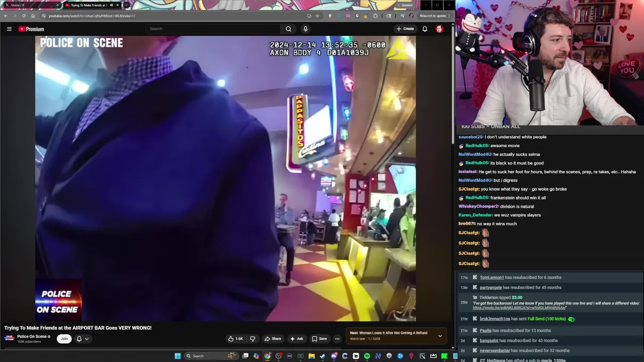This screenshot has width=644, height=362.
Task: Click the Chrome address bar URL
Action: pos(92,16)
